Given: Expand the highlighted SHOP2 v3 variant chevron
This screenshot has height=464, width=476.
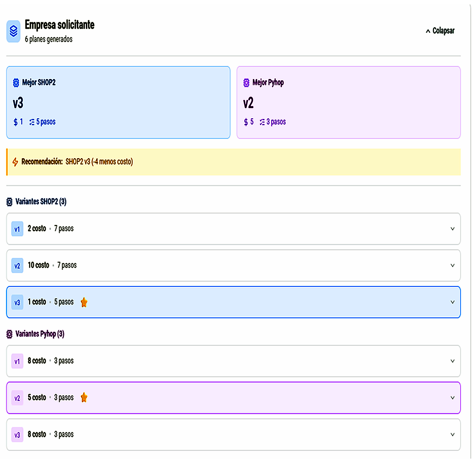Looking at the screenshot, I should tap(452, 302).
